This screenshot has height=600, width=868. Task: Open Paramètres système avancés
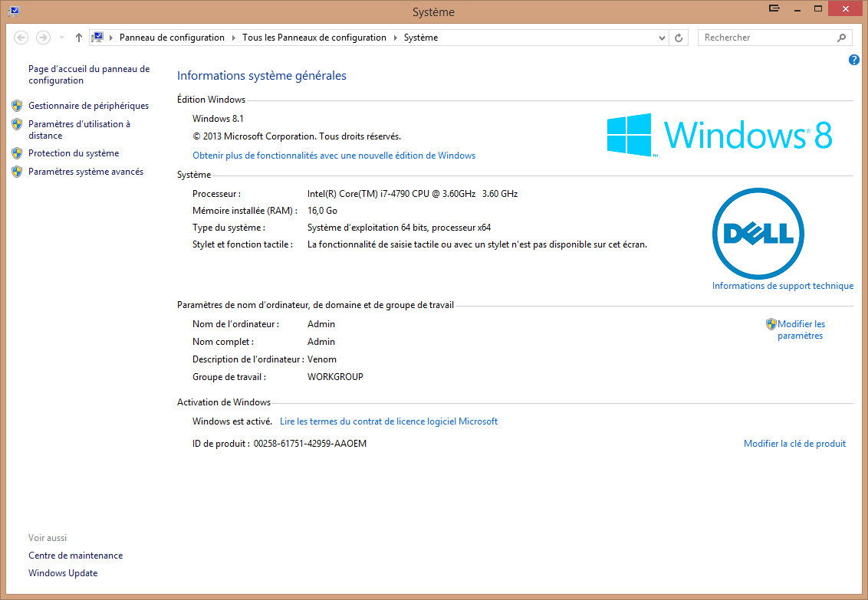pos(86,172)
